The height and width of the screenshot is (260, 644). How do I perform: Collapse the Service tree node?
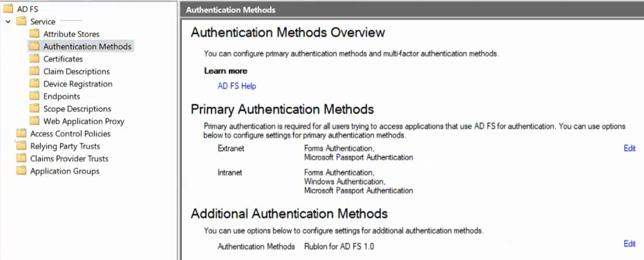8,22
